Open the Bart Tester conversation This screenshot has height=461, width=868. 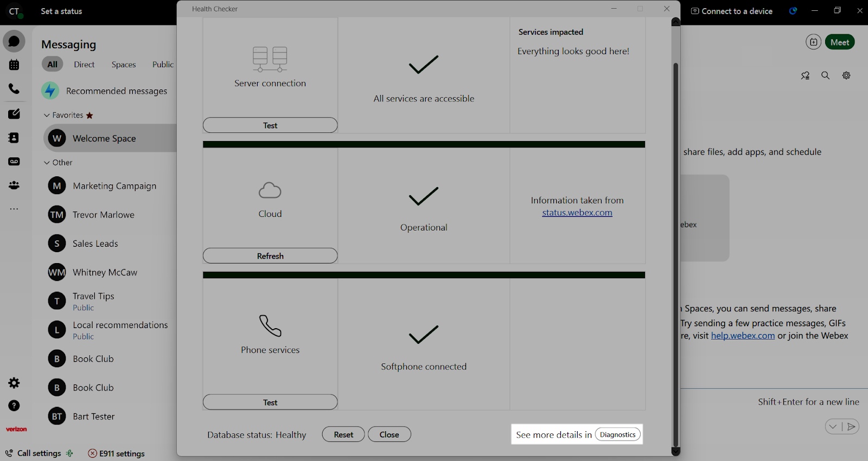tap(110, 417)
